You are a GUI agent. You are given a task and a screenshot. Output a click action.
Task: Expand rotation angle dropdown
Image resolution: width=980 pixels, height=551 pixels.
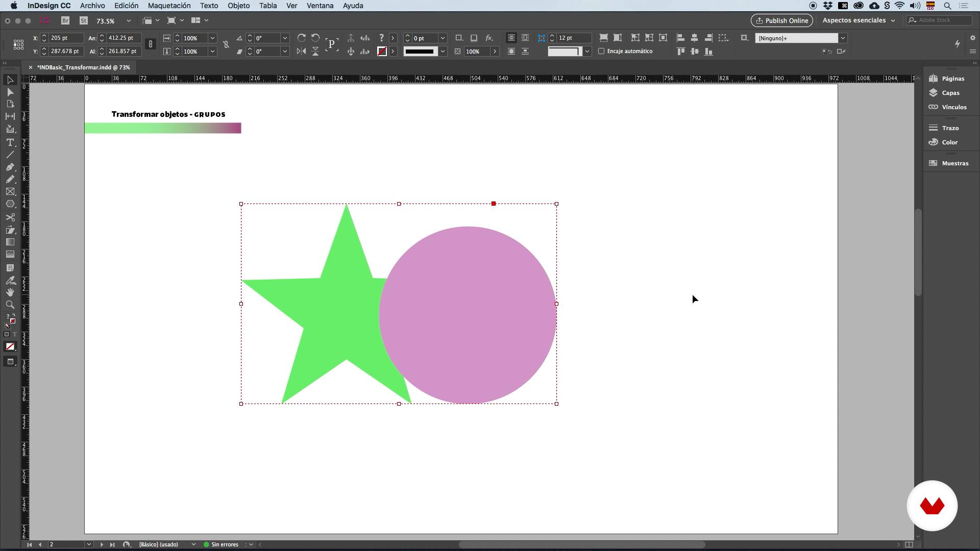[x=285, y=38]
